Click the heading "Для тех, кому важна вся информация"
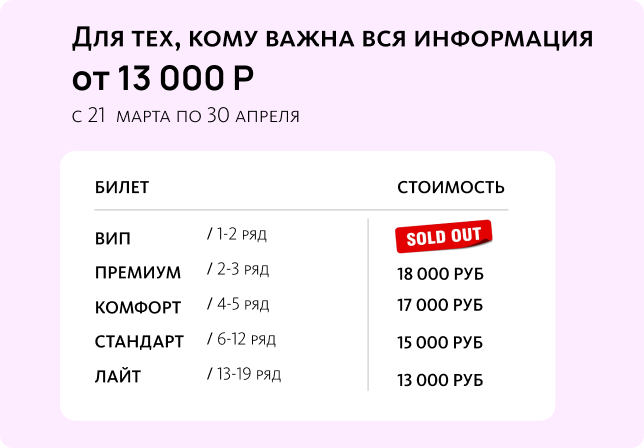The height and width of the screenshot is (448, 644). (x=332, y=39)
